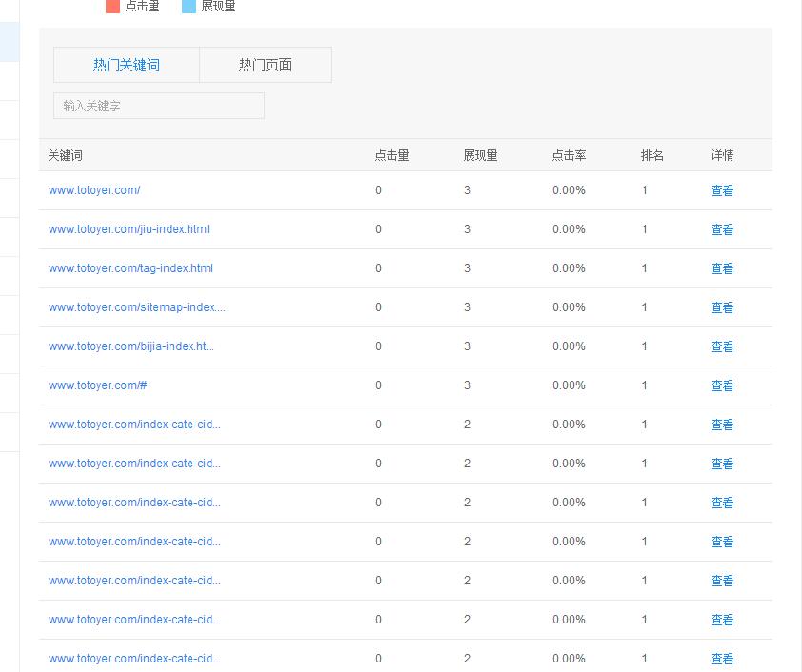The image size is (802, 672).
Task: Switch to the 热门关键词 tab
Action: pyautogui.click(x=127, y=65)
